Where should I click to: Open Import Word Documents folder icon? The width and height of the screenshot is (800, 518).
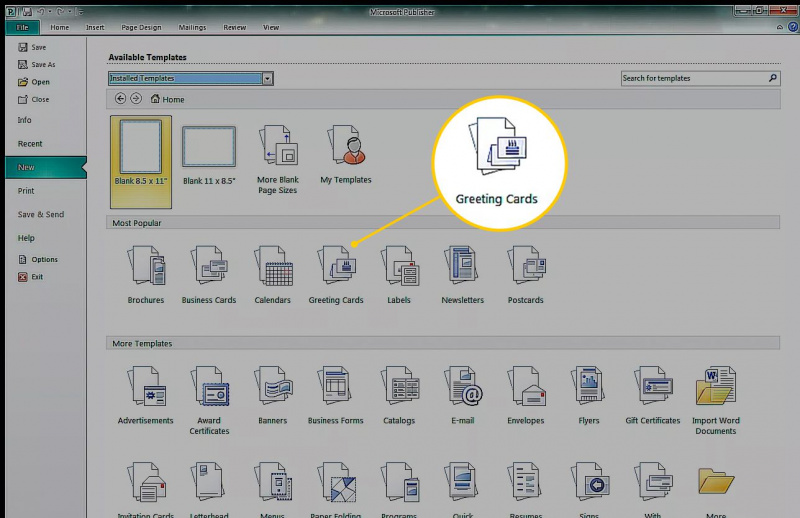(x=716, y=386)
